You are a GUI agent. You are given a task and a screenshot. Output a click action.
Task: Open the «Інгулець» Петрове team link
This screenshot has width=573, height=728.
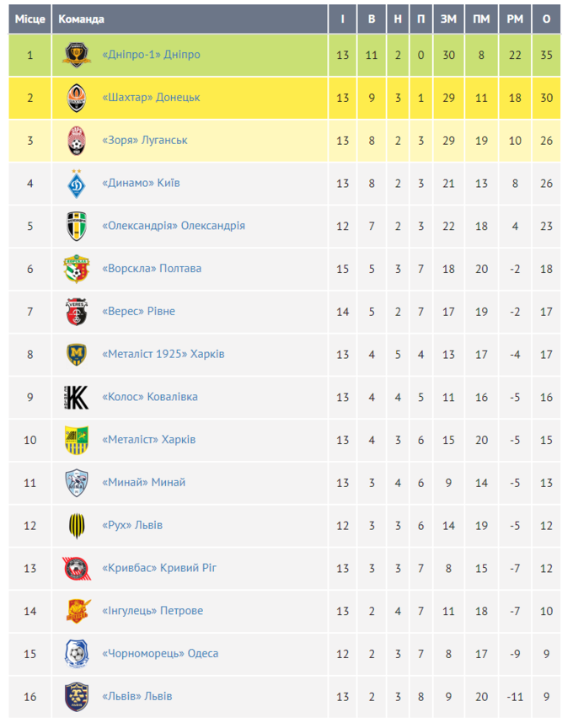[153, 611]
